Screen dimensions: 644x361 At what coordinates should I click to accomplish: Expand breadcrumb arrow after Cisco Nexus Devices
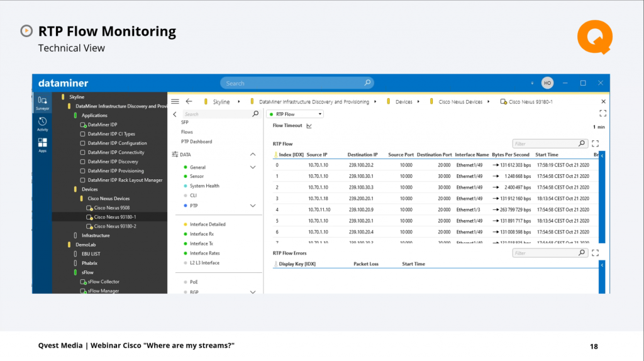click(488, 101)
